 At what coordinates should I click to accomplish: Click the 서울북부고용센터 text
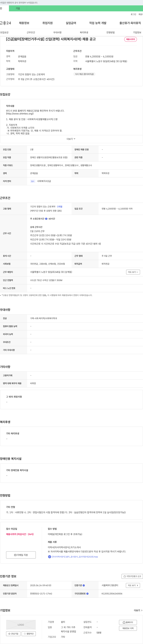tap(110, 585)
